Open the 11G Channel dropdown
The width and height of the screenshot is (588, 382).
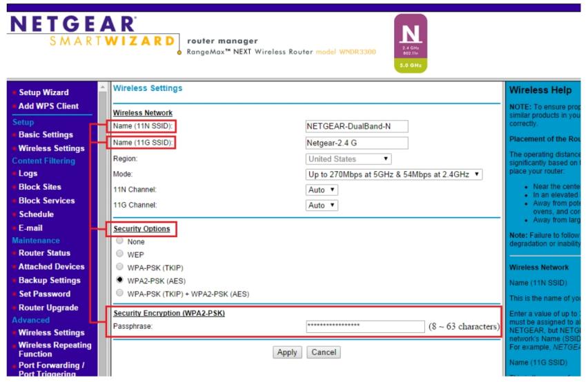[322, 205]
